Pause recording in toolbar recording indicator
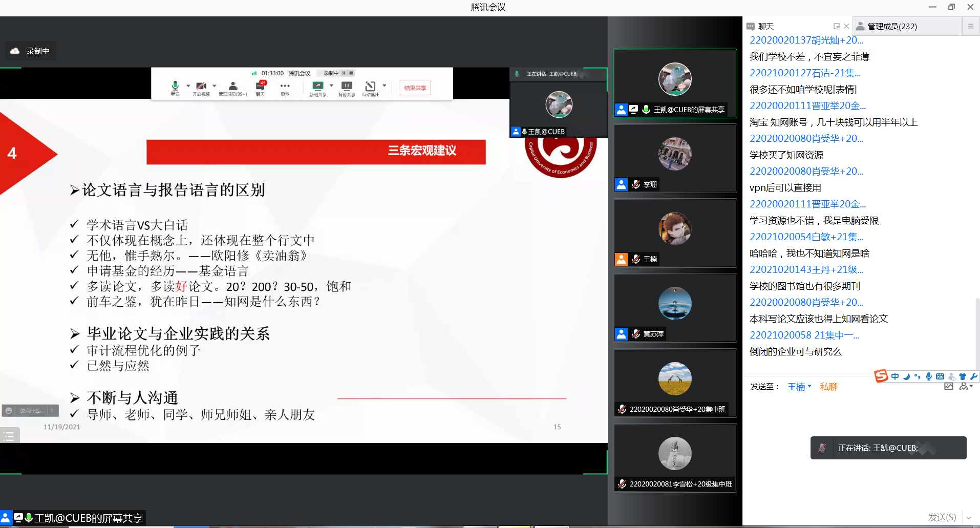Screen dimensions: 980x528 (344, 73)
